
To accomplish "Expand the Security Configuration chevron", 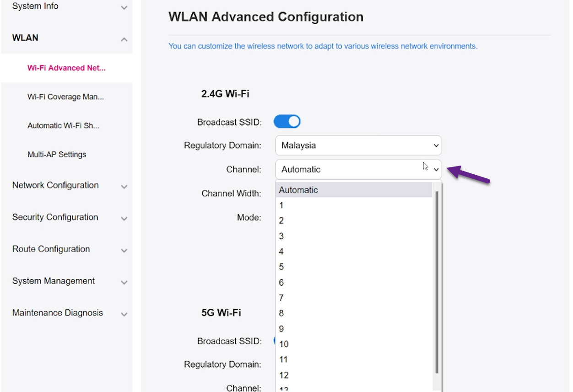I will click(124, 219).
